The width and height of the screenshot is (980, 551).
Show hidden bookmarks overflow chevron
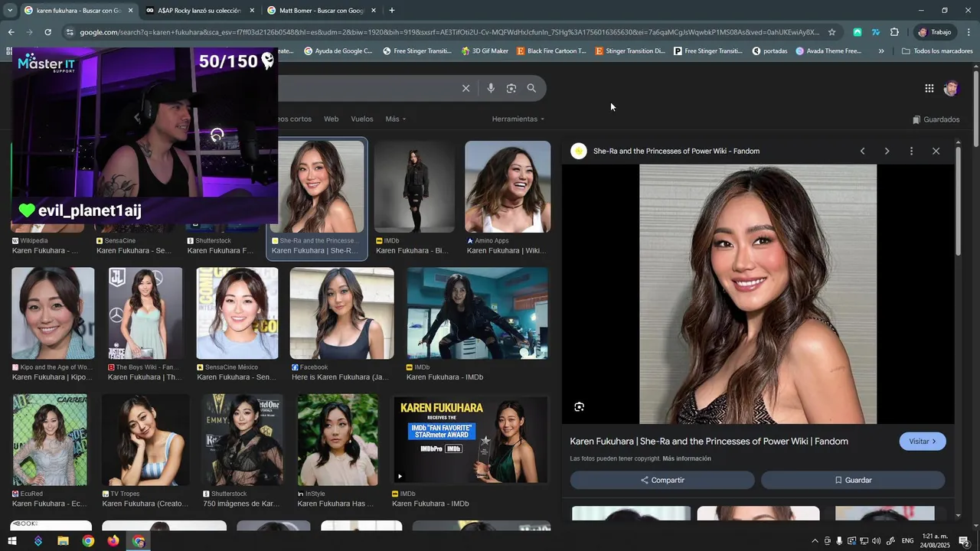[x=881, y=51]
